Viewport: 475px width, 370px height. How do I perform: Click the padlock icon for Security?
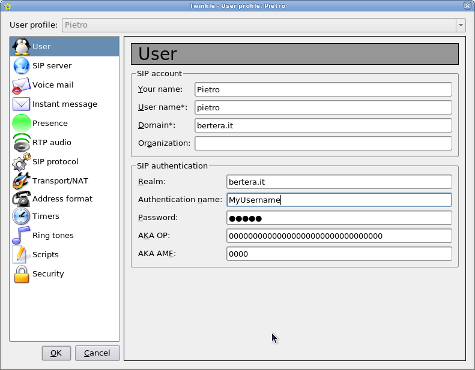21,274
